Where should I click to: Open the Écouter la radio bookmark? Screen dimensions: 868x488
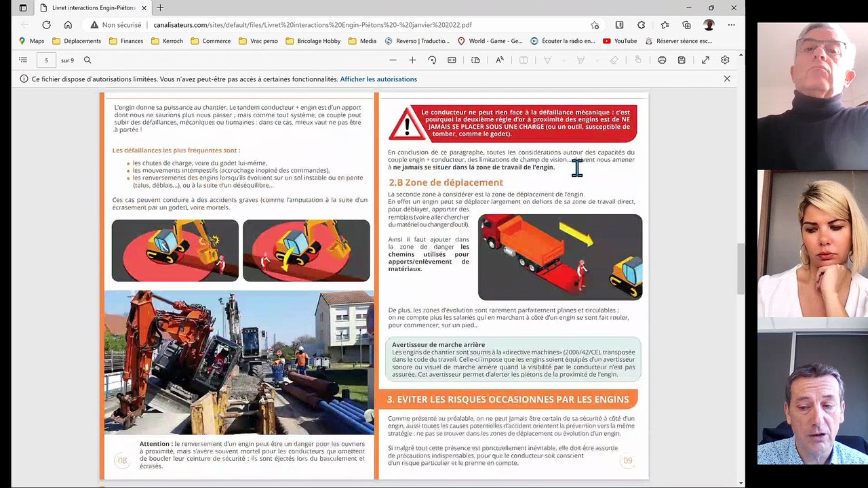click(562, 41)
